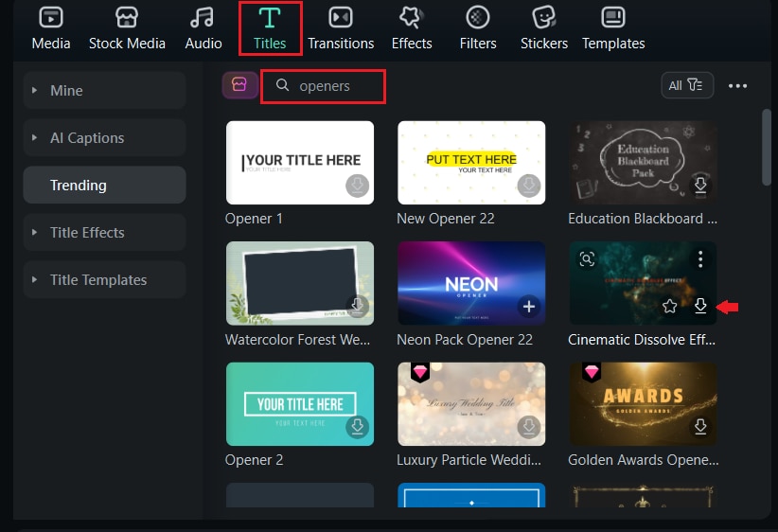Open Cinematic Dissolve three-dot menu
Image resolution: width=778 pixels, height=532 pixels.
[700, 259]
